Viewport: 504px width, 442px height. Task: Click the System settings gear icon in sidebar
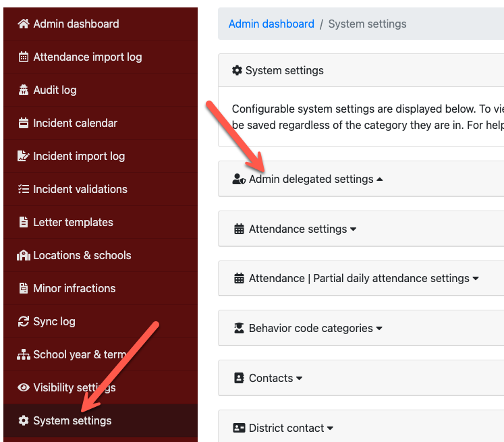pyautogui.click(x=24, y=421)
